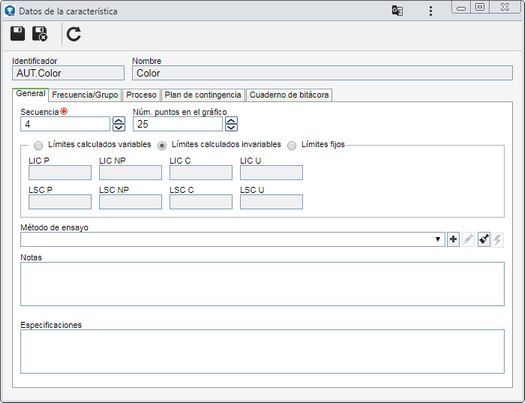Go to the Cuaderno de bitácora tab
This screenshot has width=525, height=403.
289,95
